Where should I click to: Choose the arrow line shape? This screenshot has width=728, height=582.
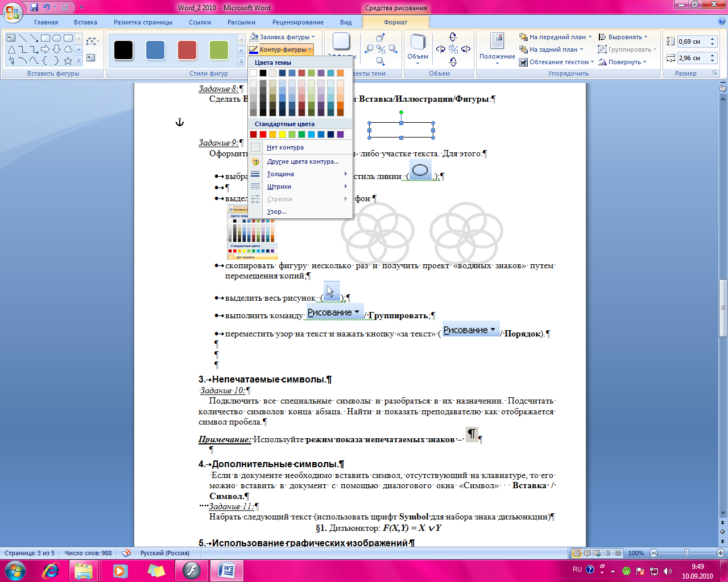34,38
